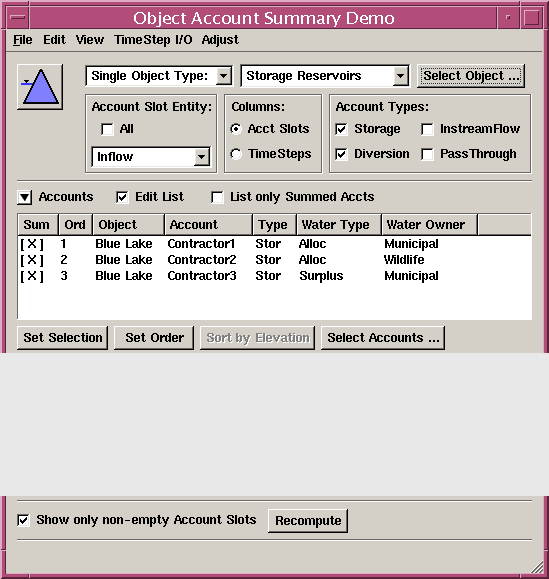The height and width of the screenshot is (579, 549).
Task: Click the Recompute button
Action: [308, 521]
